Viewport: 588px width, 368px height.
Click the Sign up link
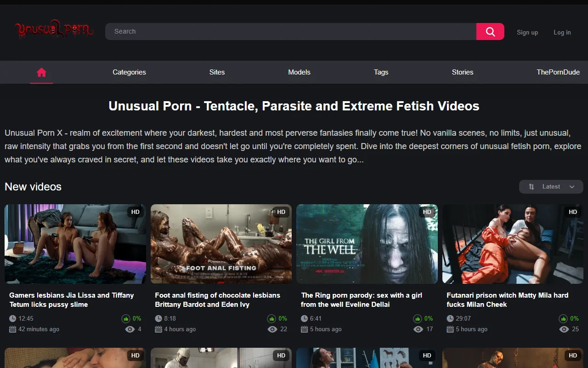(x=527, y=32)
